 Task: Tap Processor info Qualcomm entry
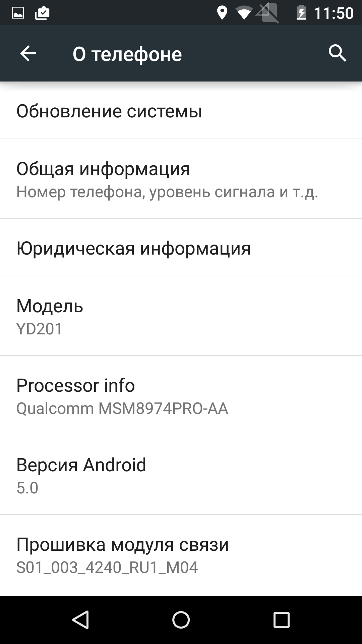click(181, 395)
